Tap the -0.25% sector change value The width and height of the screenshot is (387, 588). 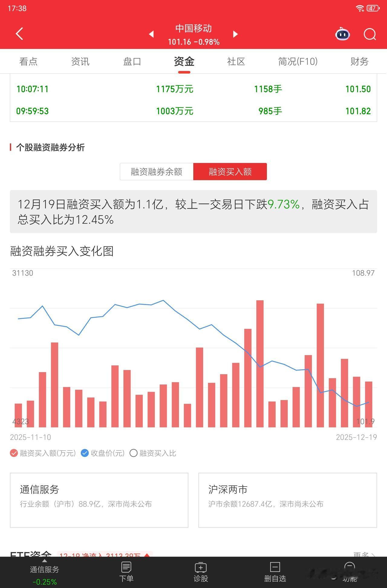point(44,582)
